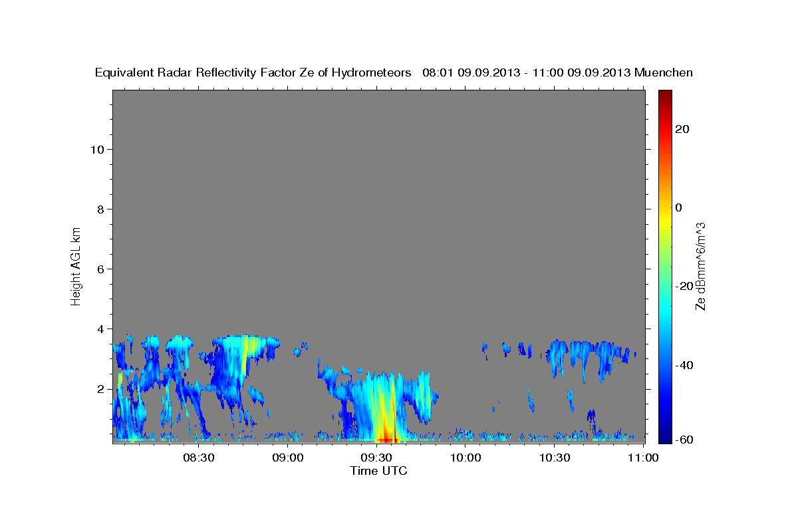Click the height tick label '6'
Screen dimensions: 798x532
pyautogui.click(x=100, y=269)
